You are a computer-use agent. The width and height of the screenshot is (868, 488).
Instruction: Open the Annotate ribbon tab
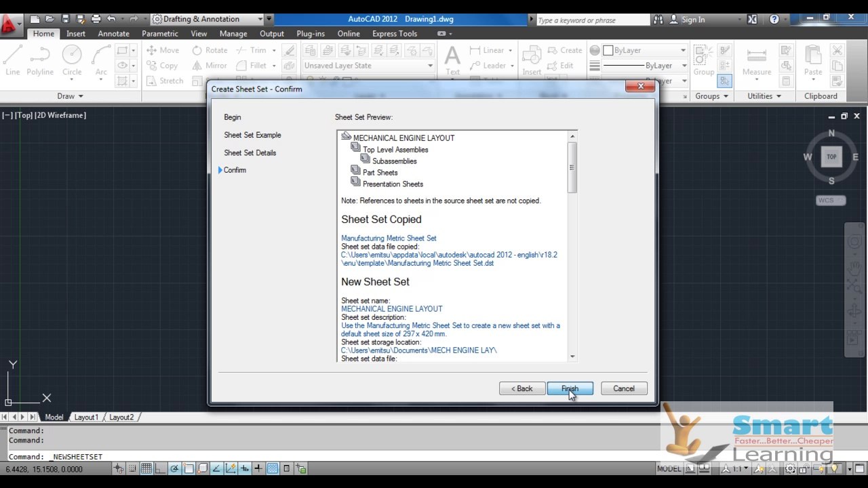pyautogui.click(x=113, y=33)
